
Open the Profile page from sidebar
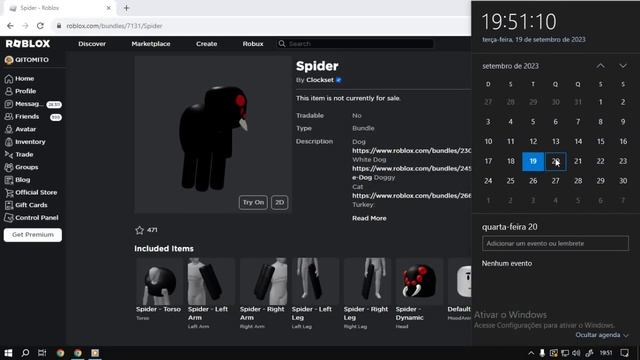pyautogui.click(x=20, y=91)
